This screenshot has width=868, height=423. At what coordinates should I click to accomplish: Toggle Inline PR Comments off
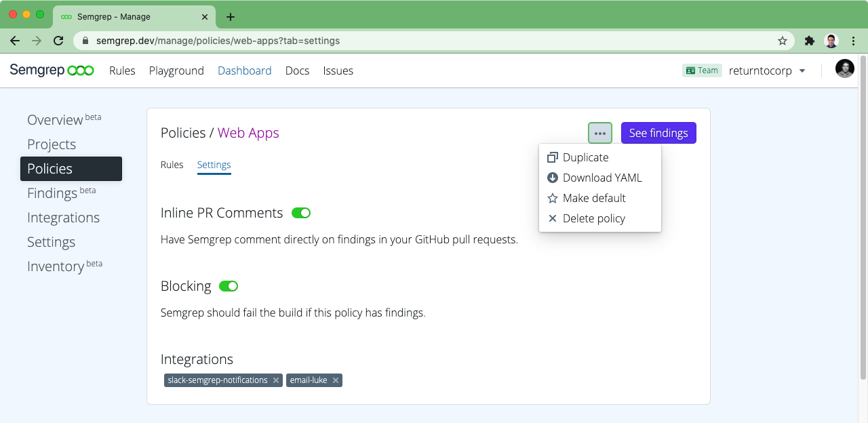(x=301, y=213)
